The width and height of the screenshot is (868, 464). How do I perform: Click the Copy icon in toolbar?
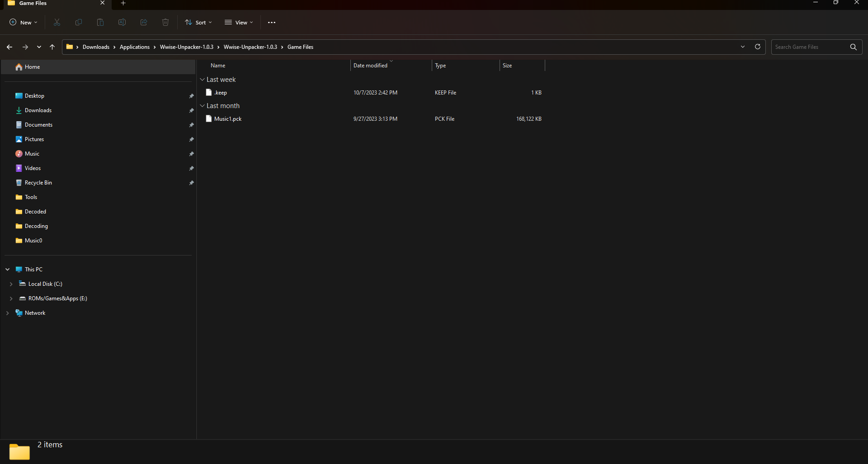pyautogui.click(x=79, y=23)
